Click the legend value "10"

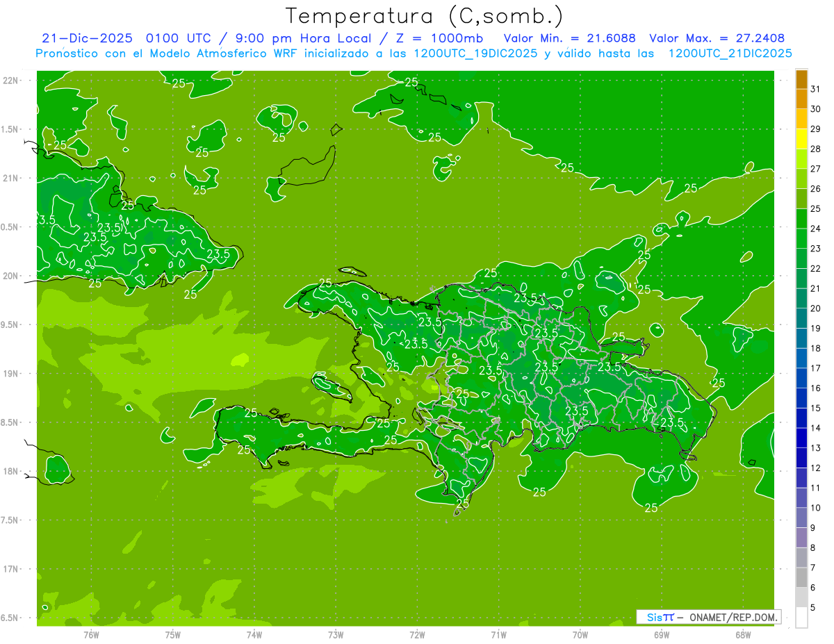tap(816, 508)
